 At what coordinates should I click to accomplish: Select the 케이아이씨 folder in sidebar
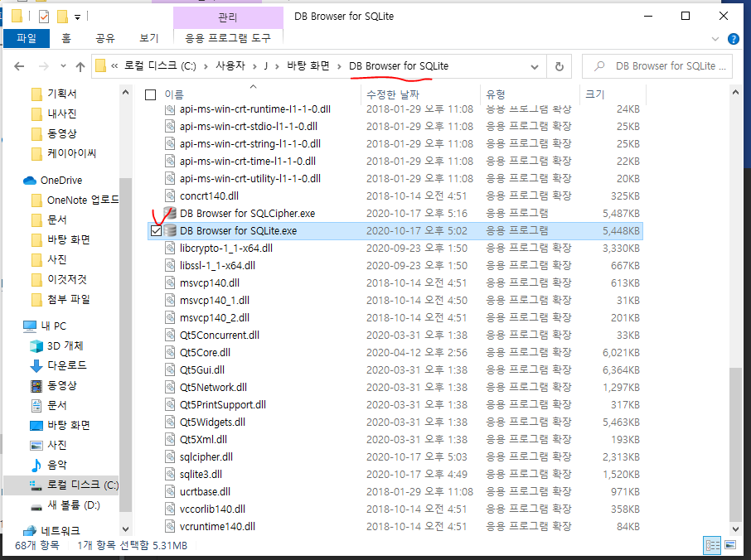pyautogui.click(x=72, y=153)
